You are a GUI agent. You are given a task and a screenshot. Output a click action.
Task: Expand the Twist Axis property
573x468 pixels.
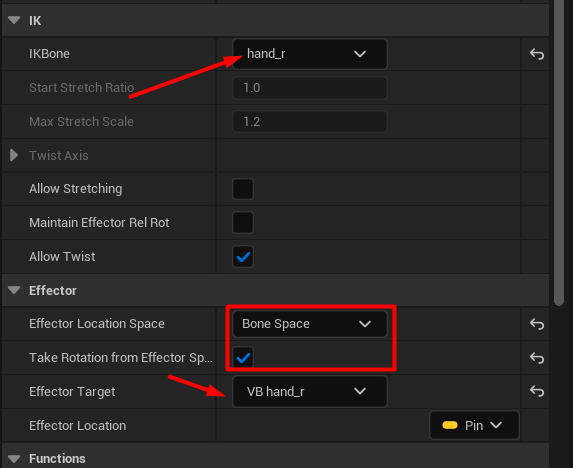point(14,155)
